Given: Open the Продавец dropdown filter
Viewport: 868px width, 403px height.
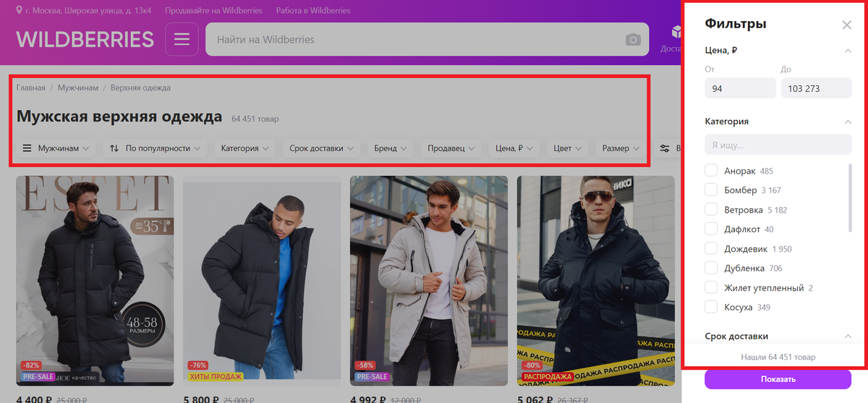Looking at the screenshot, I should 451,148.
